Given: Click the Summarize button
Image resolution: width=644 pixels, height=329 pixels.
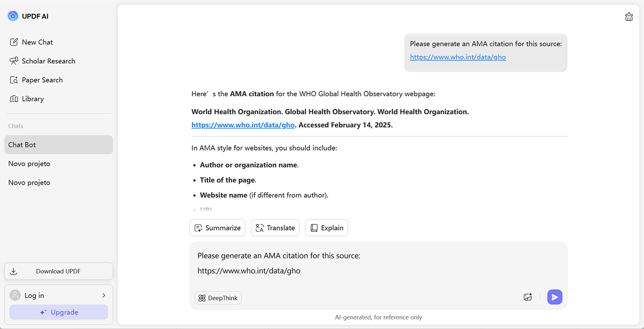Looking at the screenshot, I should [217, 228].
